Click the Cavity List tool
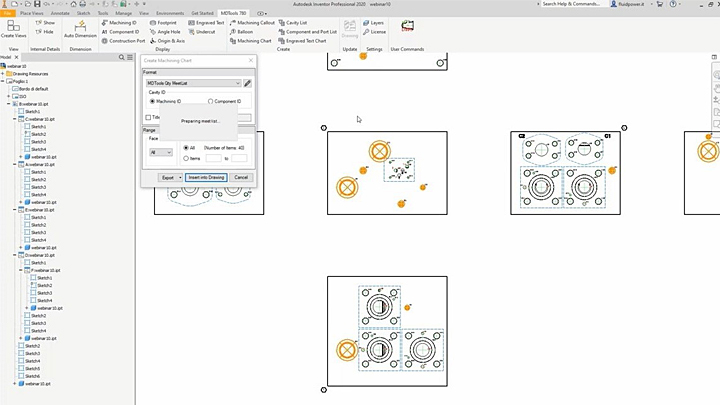 (292, 22)
